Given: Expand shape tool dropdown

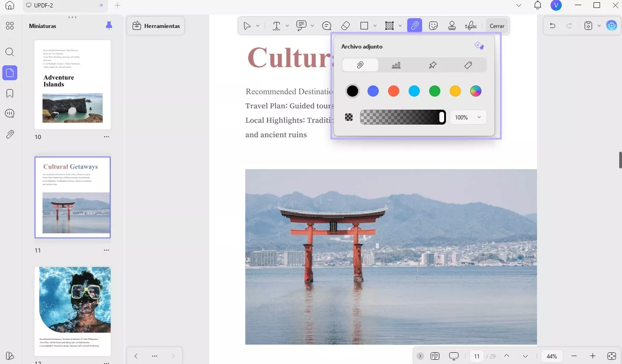Looking at the screenshot, I should pos(375,26).
